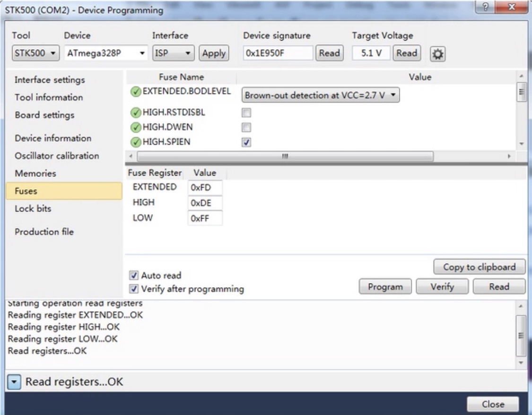Click the LOW fuse register value field

[205, 218]
